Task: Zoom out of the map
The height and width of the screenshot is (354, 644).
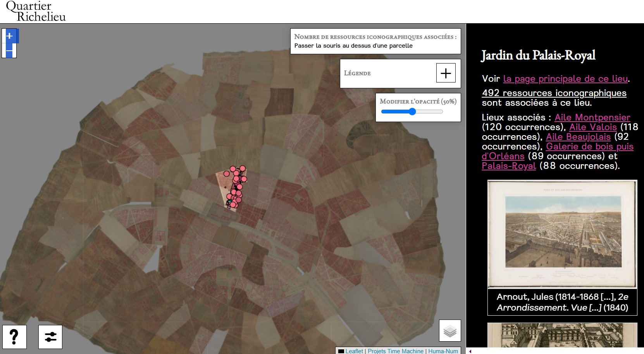Action: (9, 50)
